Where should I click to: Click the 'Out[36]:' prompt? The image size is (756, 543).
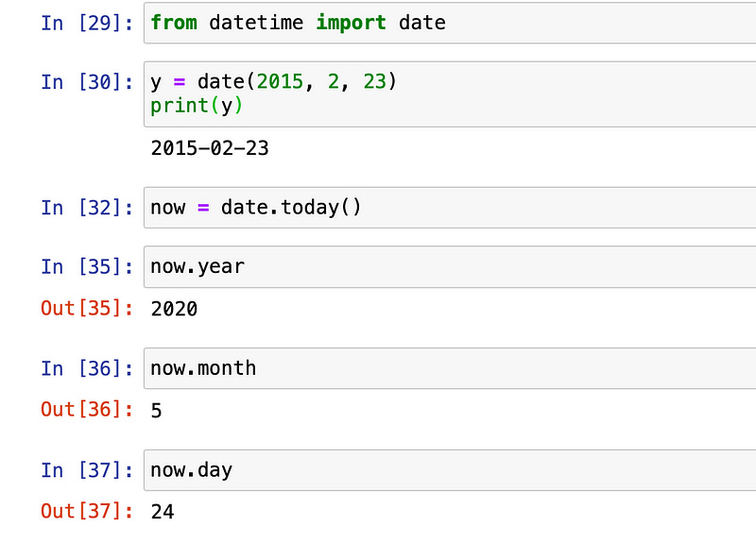[x=87, y=410]
